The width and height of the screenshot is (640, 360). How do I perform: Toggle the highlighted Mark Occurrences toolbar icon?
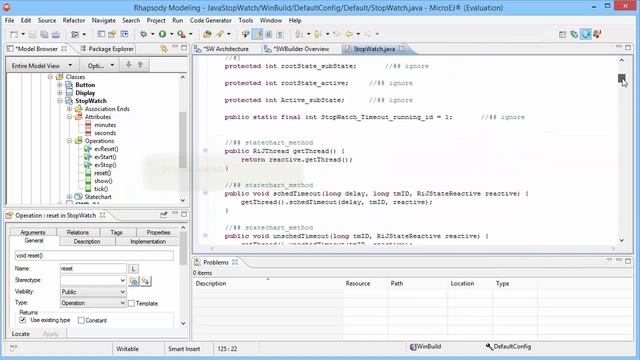(258, 34)
